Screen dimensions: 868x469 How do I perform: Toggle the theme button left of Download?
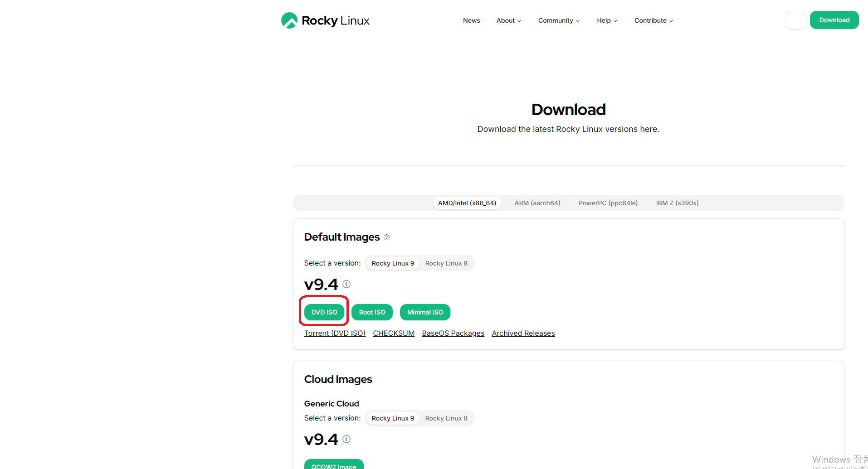pos(796,20)
